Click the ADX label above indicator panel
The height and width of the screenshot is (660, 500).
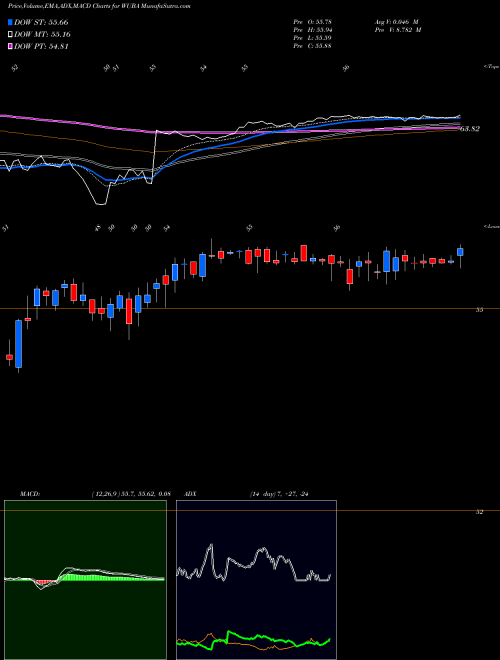(190, 494)
